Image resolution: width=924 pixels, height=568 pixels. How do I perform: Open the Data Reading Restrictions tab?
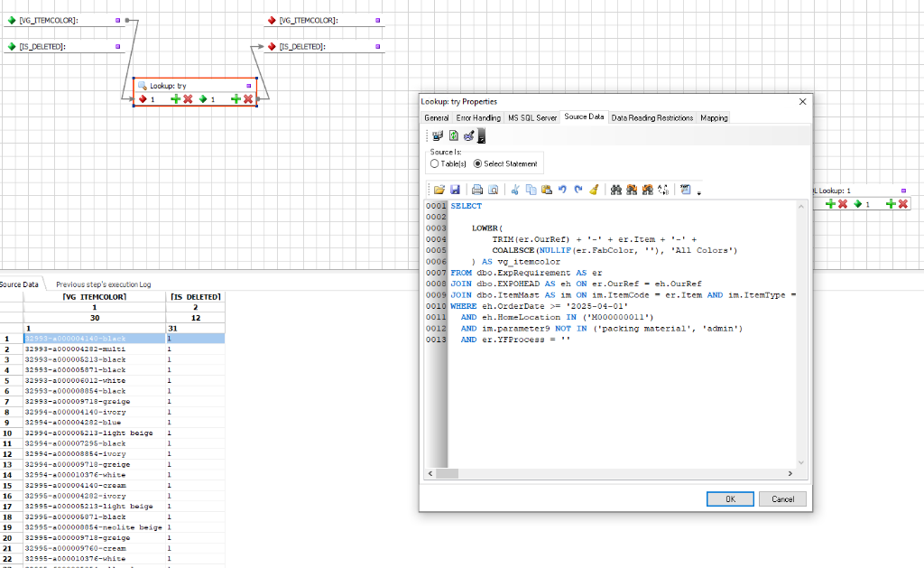[652, 118]
